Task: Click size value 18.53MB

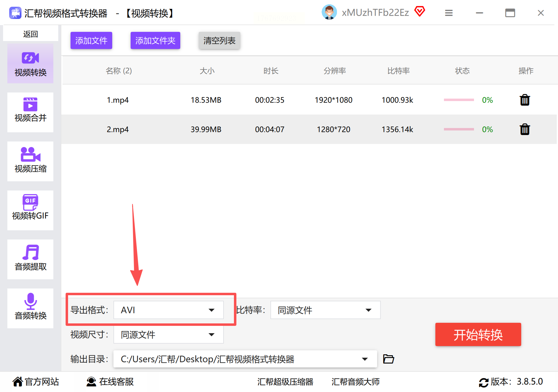Action: pos(206,100)
